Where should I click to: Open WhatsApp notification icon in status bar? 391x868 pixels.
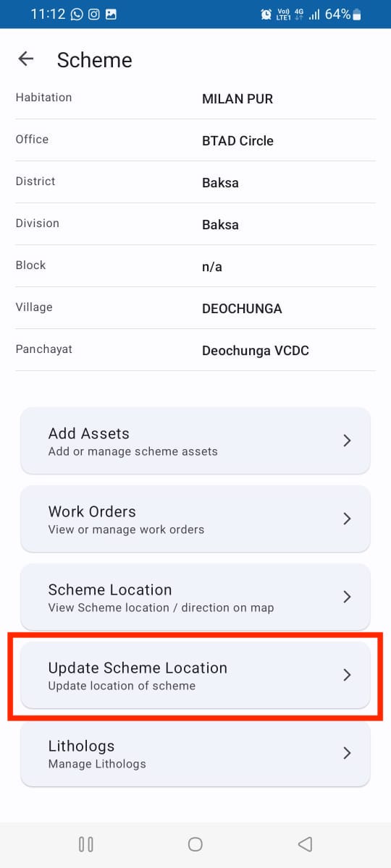(77, 14)
